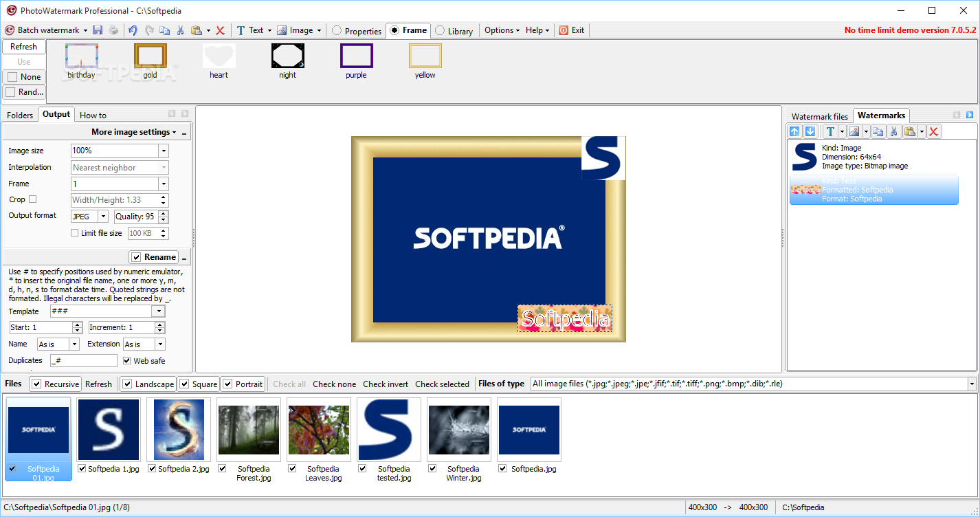This screenshot has width=980, height=517.
Task: Click the red Delete X in the main toolbar
Action: (221, 30)
